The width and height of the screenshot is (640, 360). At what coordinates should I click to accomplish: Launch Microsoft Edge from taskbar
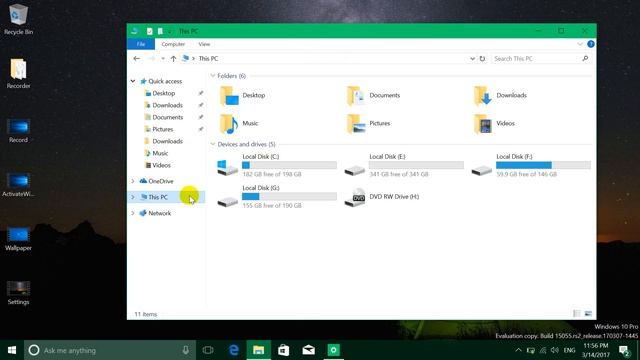[x=234, y=350]
